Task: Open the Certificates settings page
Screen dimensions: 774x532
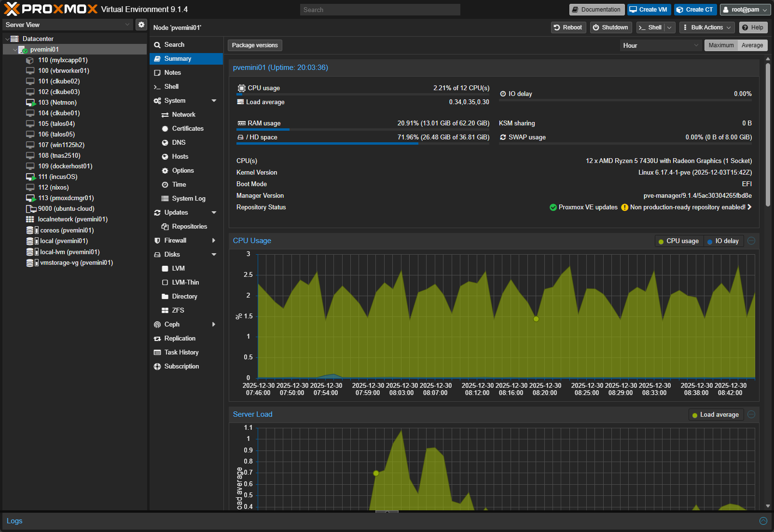Action: [187, 129]
